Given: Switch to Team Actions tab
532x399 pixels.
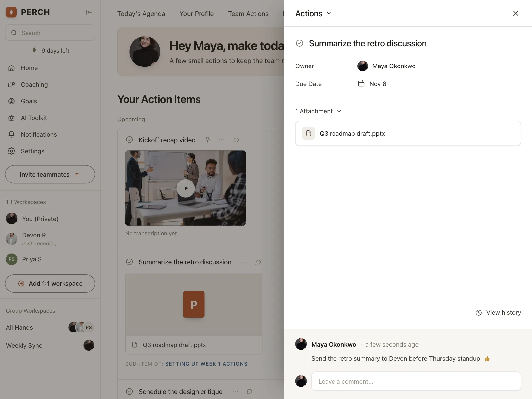Looking at the screenshot, I should 248,14.
